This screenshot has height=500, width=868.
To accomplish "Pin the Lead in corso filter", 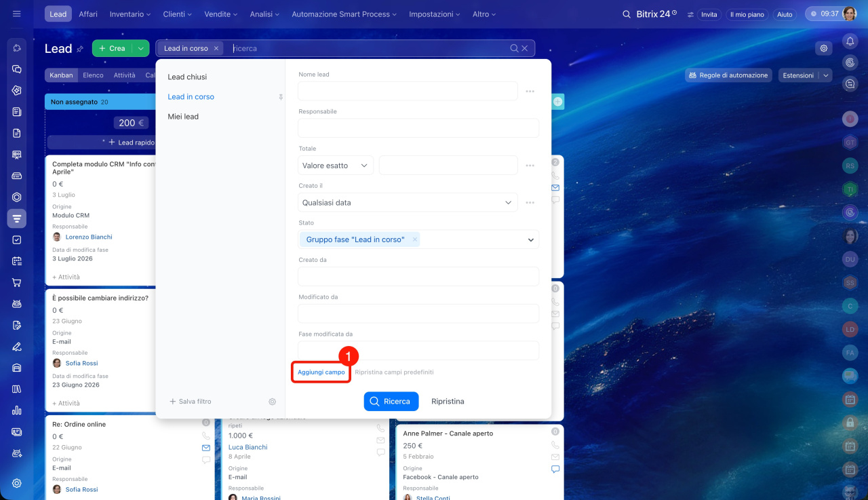I will click(x=281, y=97).
